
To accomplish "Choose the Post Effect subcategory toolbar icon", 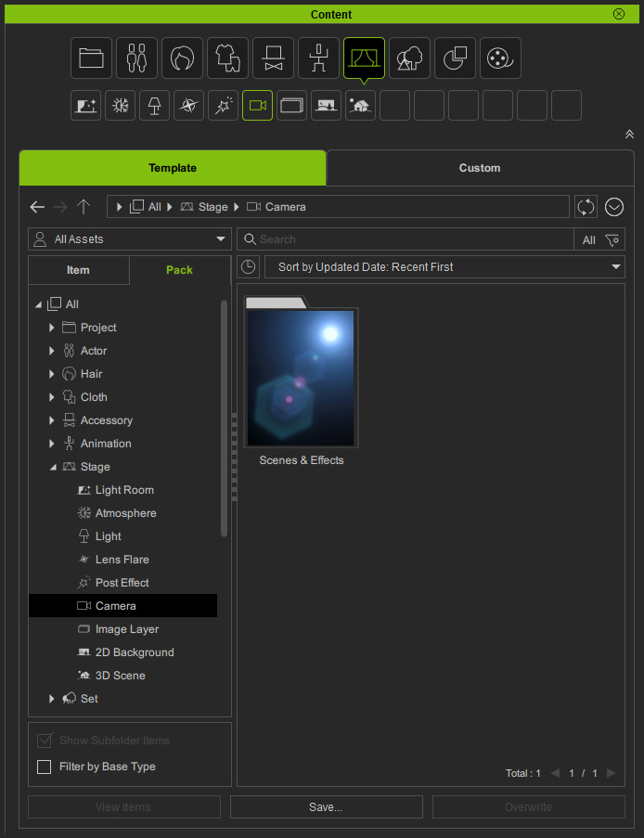I will (x=223, y=105).
